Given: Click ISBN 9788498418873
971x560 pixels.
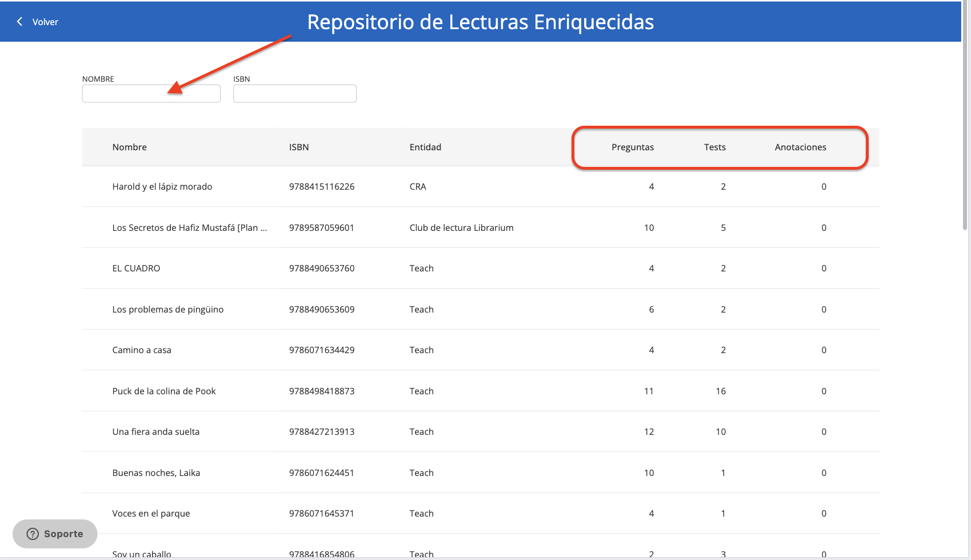Looking at the screenshot, I should (x=322, y=391).
